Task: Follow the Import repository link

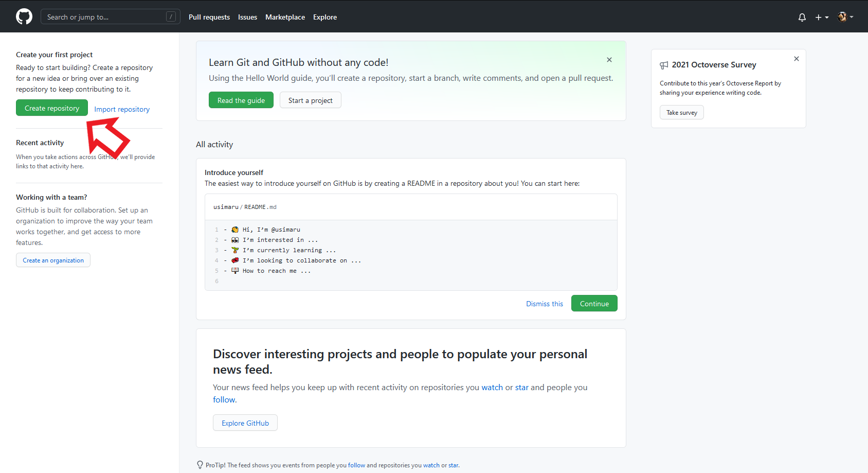Action: tap(122, 109)
